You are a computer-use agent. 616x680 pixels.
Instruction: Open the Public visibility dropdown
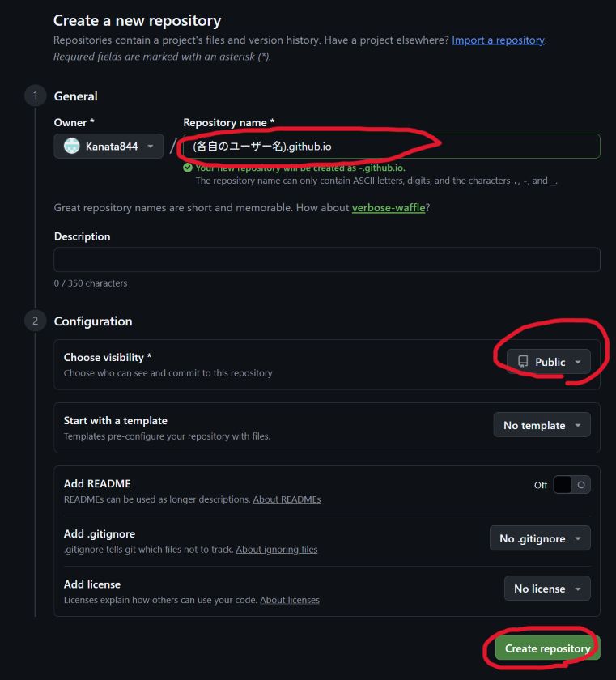pos(549,362)
